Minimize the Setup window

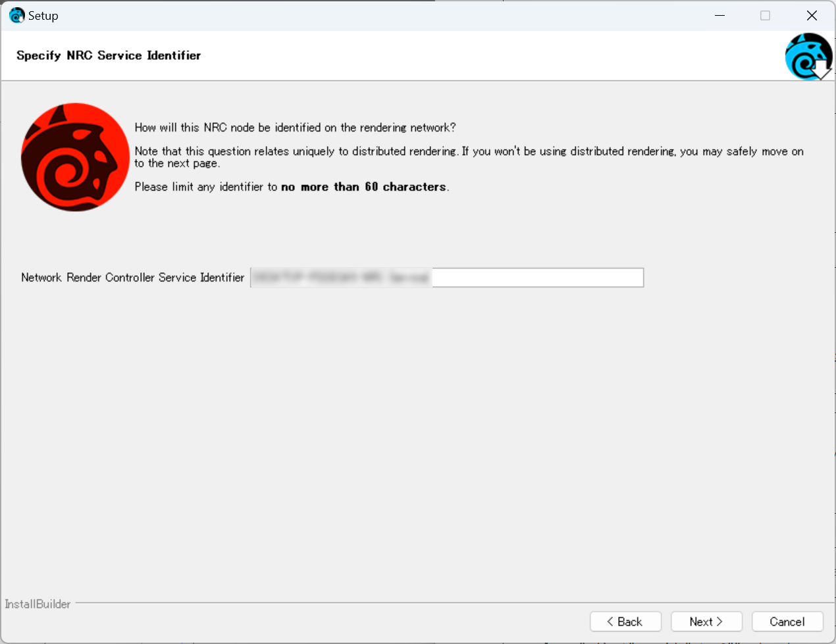[719, 15]
